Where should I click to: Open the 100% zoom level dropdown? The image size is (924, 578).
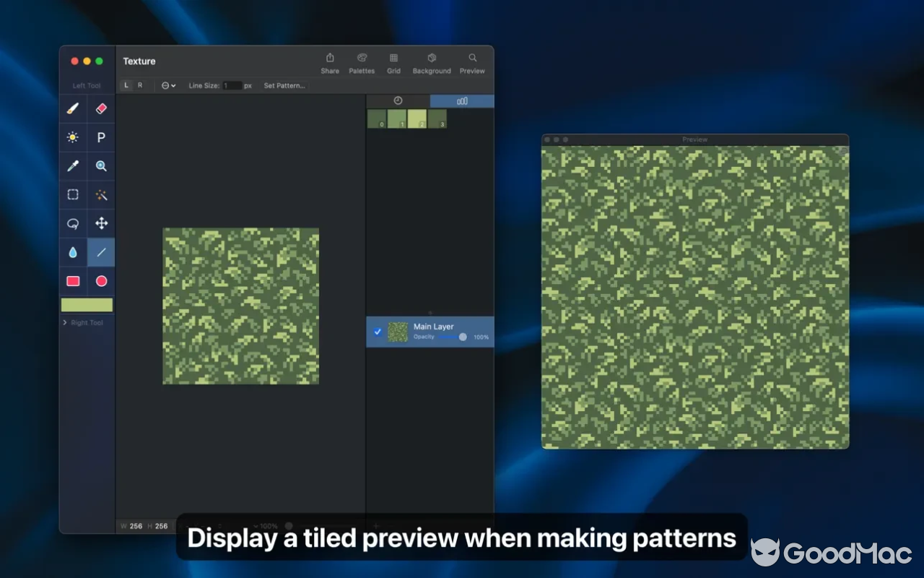point(265,525)
